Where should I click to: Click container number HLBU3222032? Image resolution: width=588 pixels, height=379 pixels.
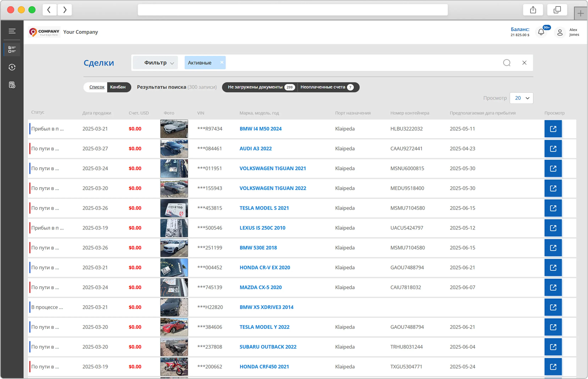coord(406,129)
